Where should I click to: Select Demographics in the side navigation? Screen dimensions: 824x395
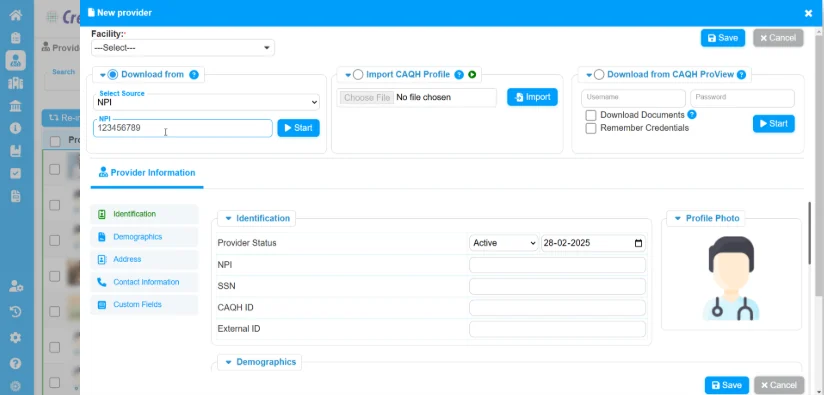click(x=144, y=237)
